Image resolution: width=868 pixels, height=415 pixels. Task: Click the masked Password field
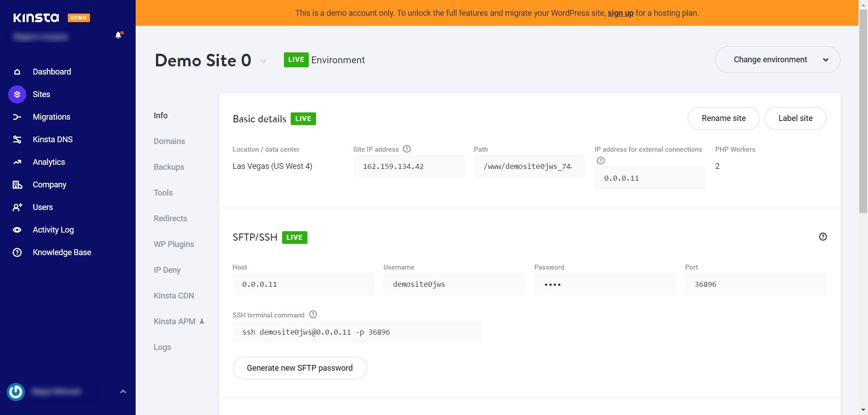605,284
